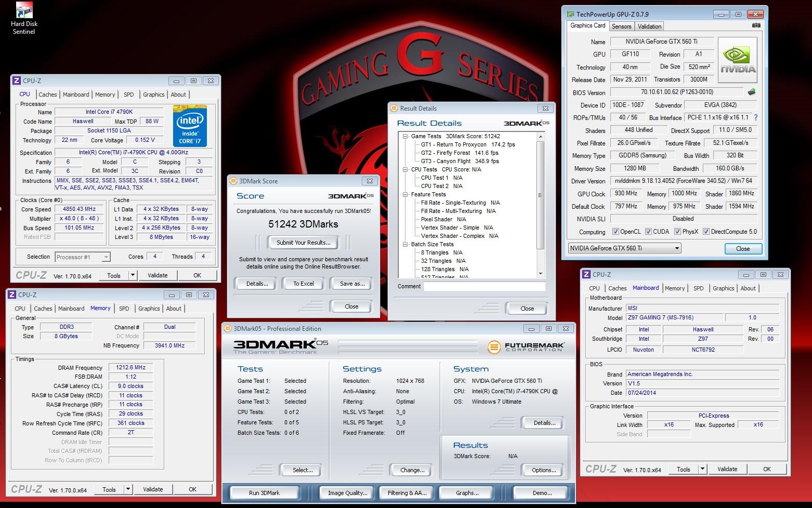Click Graphs button in 3DMark05
Screen dimensions: 812x508
click(x=467, y=493)
